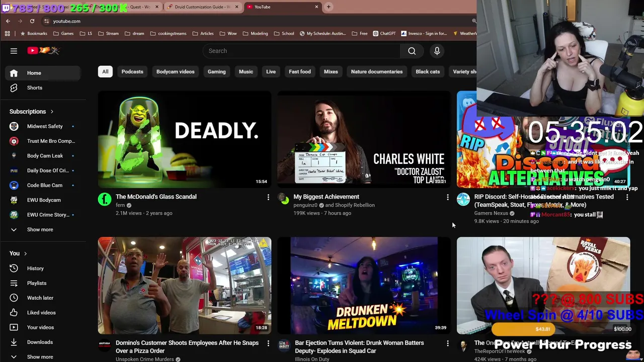Image resolution: width=644 pixels, height=362 pixels.
Task: Select the Music filter chip
Action: tap(246, 71)
